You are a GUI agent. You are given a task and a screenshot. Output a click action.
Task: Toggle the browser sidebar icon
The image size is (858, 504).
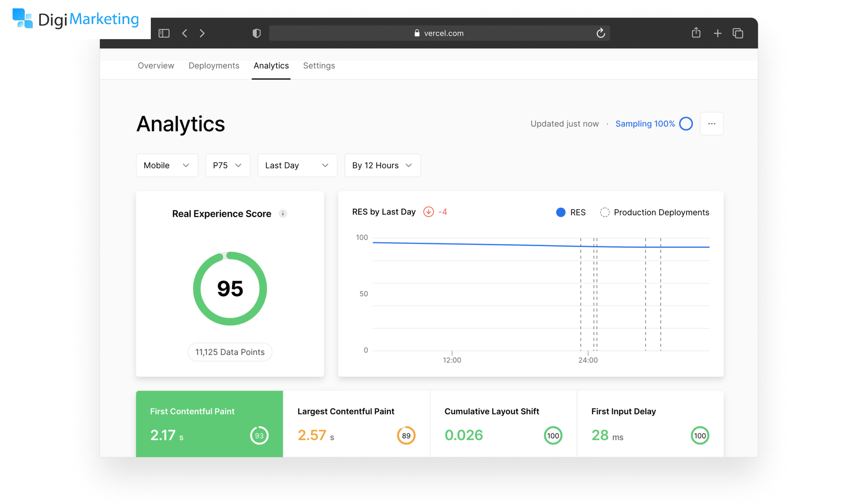point(164,33)
